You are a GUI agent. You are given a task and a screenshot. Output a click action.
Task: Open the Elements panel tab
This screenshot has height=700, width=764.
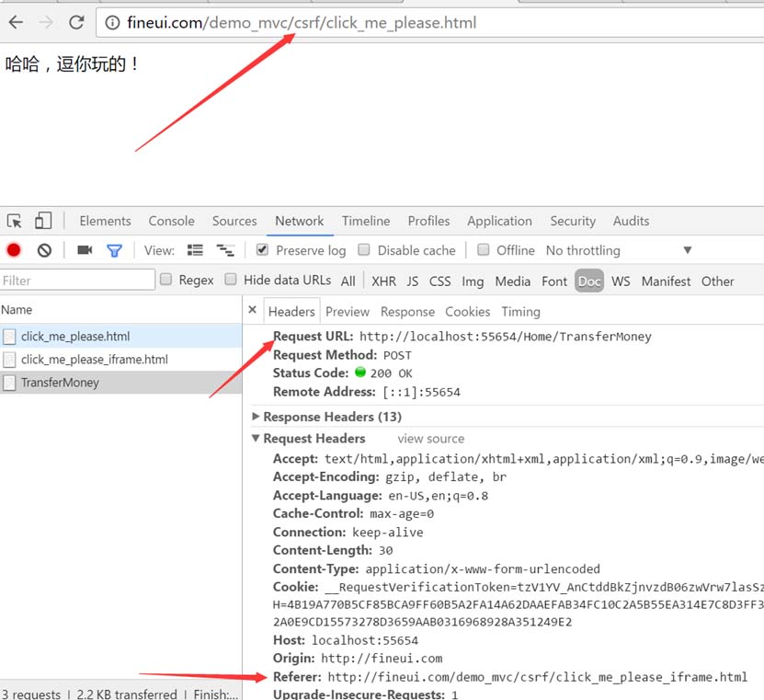(x=105, y=221)
